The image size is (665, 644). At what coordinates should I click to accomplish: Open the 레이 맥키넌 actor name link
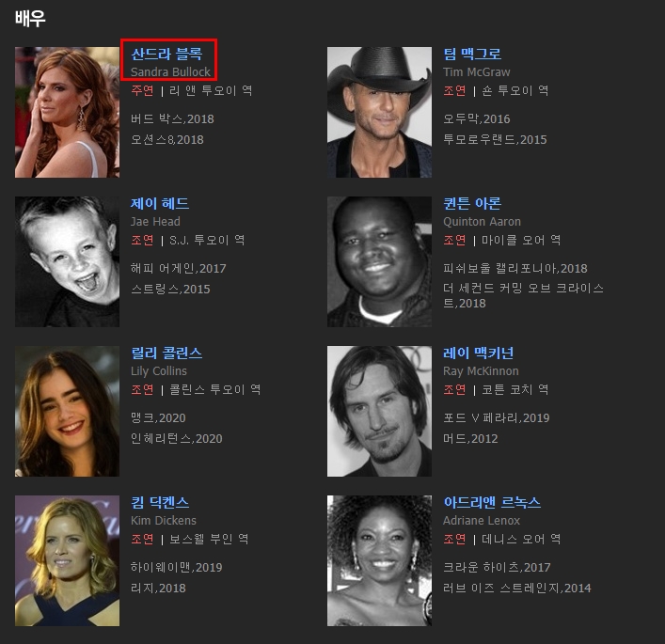pyautogui.click(x=479, y=353)
